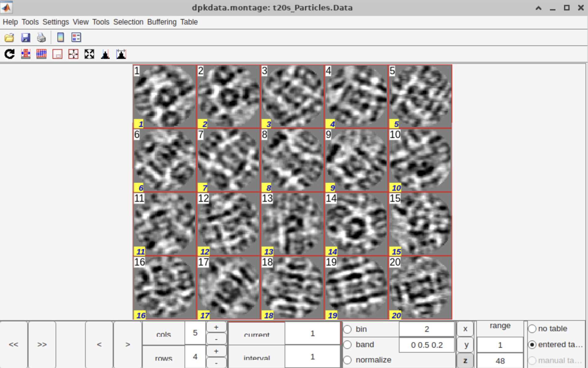Screen dimensions: 588x368
Task: Toggle the legend icon
Action: click(76, 37)
